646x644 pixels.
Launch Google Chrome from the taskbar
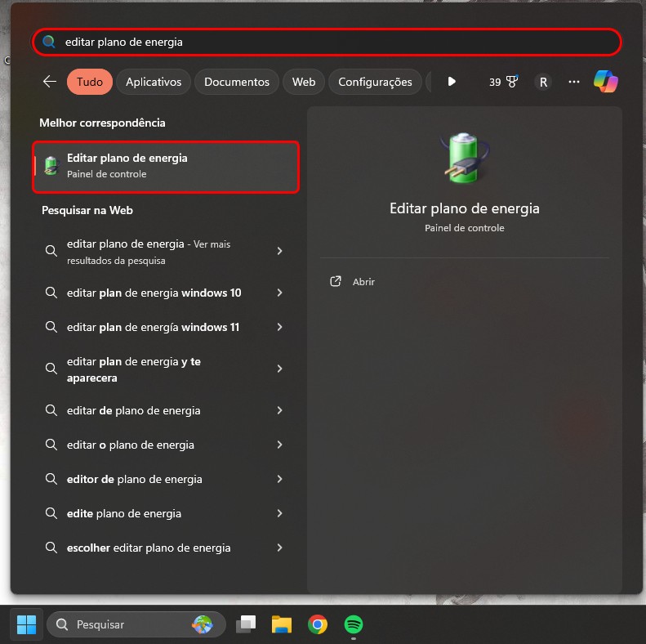[318, 624]
